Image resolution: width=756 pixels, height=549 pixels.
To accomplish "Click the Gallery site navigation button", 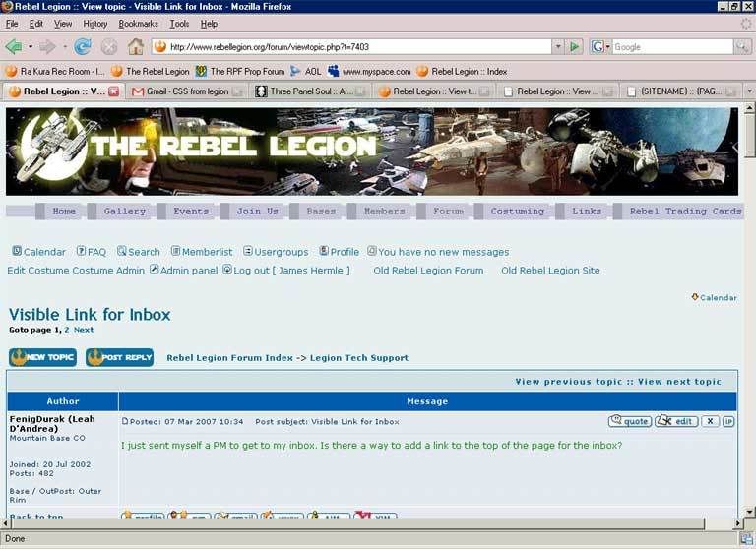I will pos(124,212).
